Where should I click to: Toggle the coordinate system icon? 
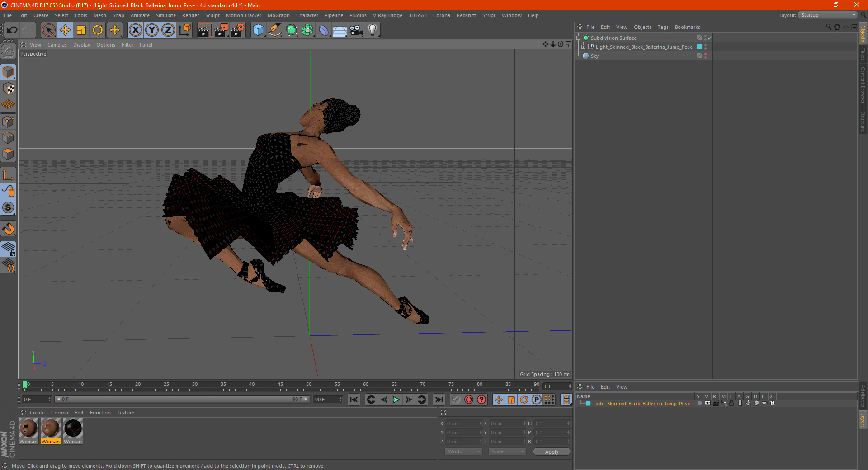[184, 30]
